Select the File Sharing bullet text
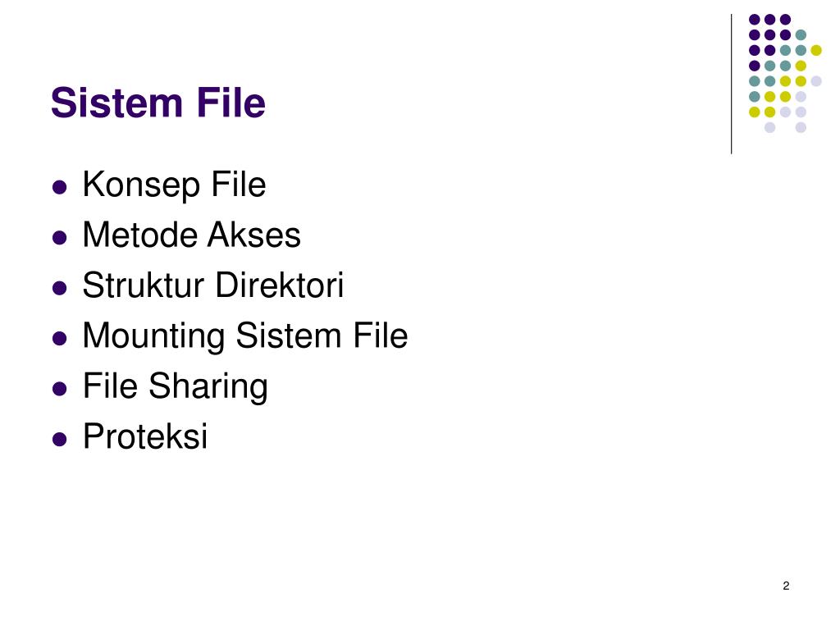 pos(176,386)
